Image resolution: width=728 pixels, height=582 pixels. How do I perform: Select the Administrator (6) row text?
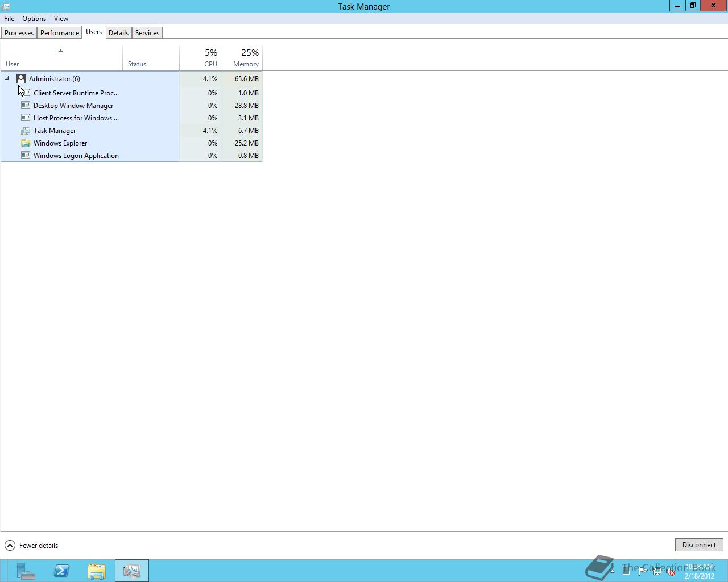tap(55, 79)
